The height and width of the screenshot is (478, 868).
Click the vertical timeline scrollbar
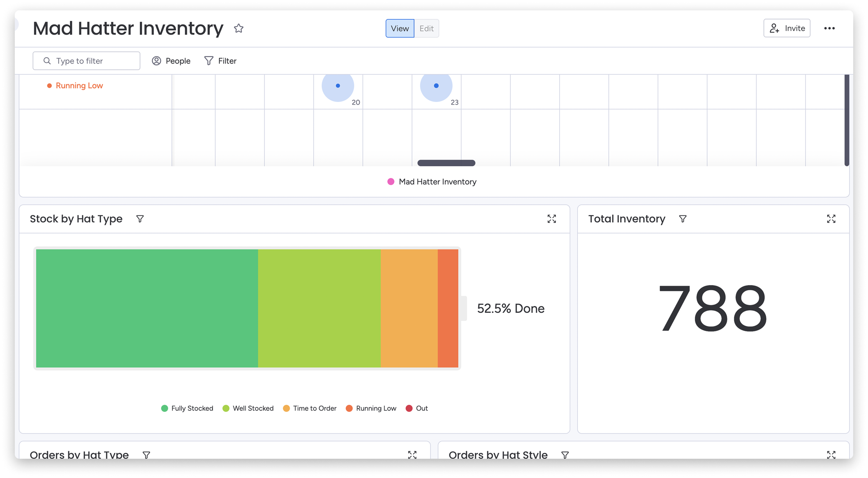846,120
